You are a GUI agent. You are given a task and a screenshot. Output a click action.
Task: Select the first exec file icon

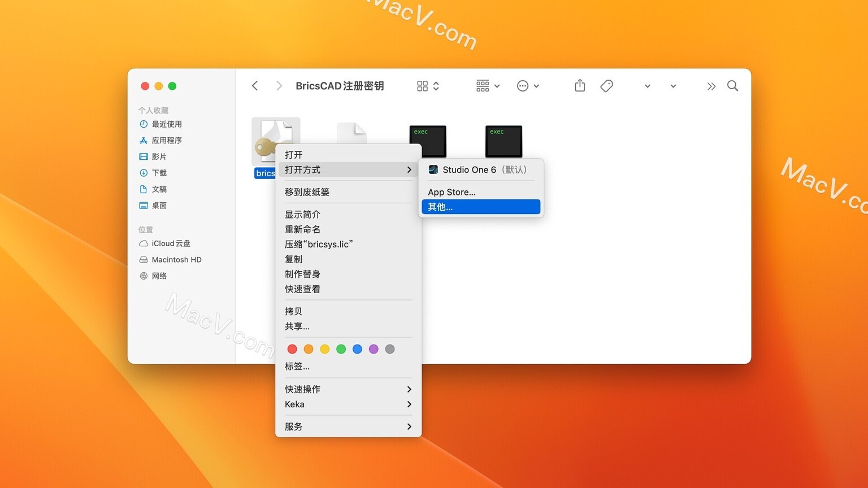[428, 141]
